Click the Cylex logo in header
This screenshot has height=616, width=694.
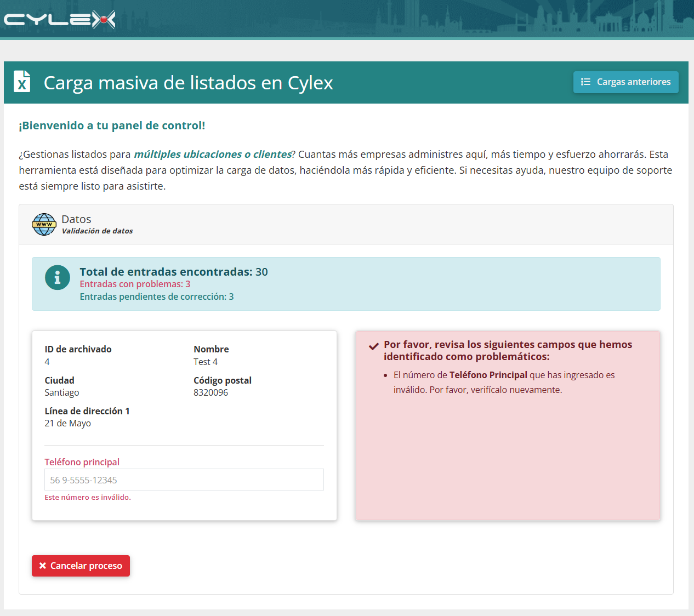[60, 20]
